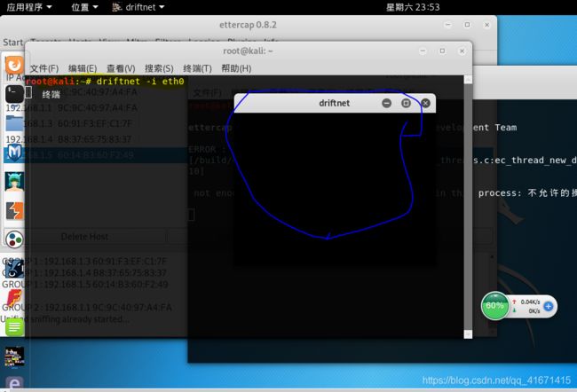Image resolution: width=577 pixels, height=392 pixels.
Task: Open the green notes icon in dock
Action: (x=14, y=327)
